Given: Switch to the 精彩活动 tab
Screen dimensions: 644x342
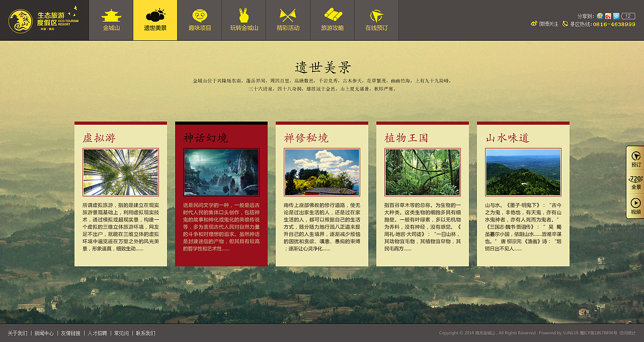Looking at the screenshot, I should coord(288,28).
